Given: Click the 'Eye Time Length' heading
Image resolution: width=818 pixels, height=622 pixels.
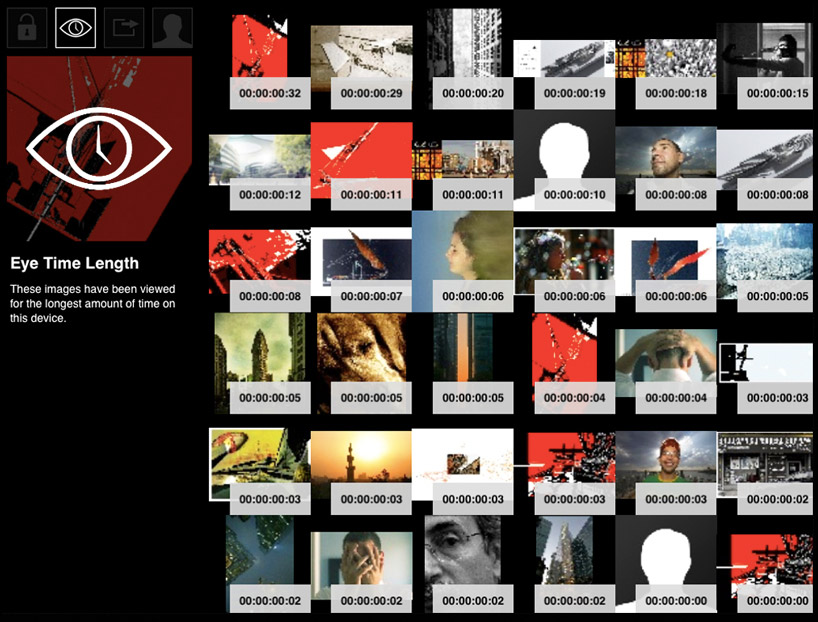Looking at the screenshot, I should tap(75, 264).
